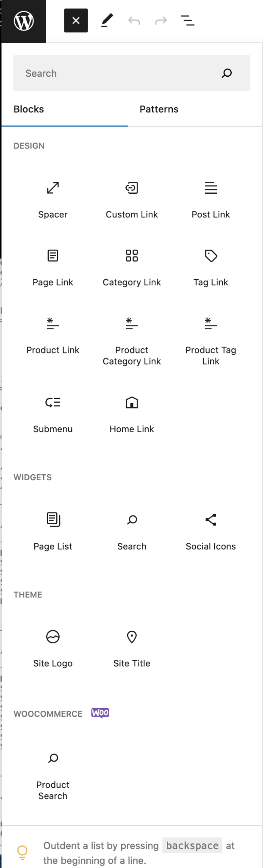Add the Page List widget
The width and height of the screenshot is (263, 868).
coord(53,531)
